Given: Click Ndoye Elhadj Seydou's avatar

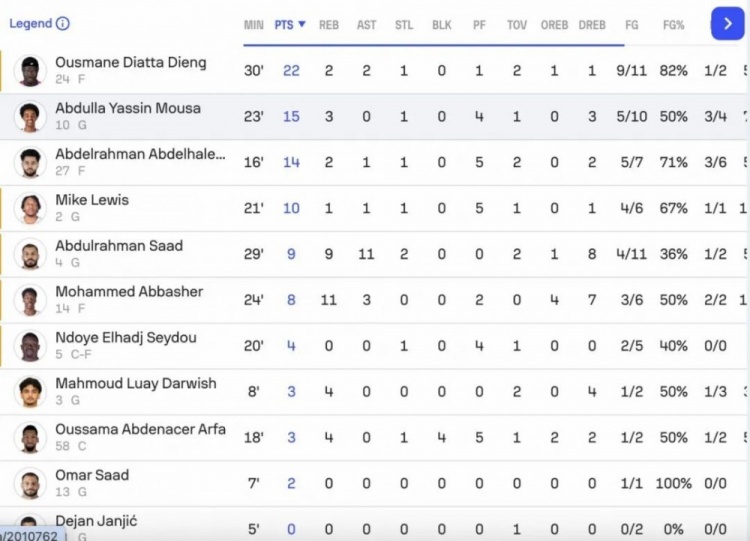Looking at the screenshot, I should [30, 346].
